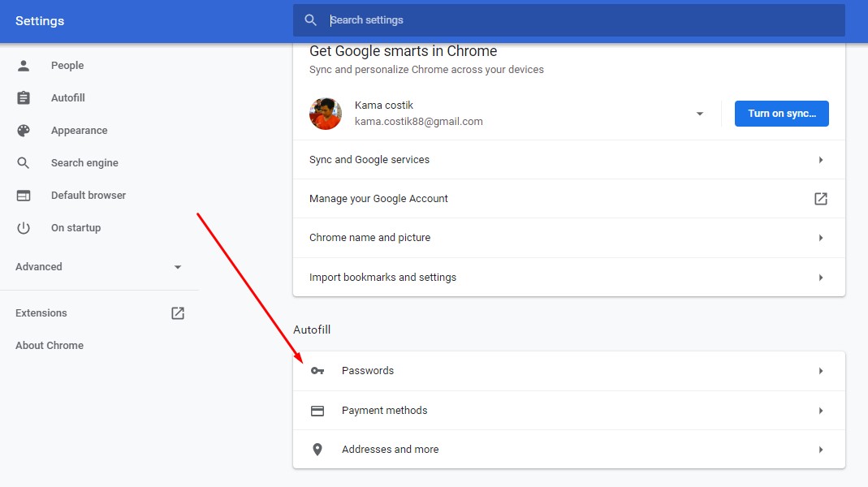Click the Payment methods card icon
868x487 pixels.
tap(317, 411)
